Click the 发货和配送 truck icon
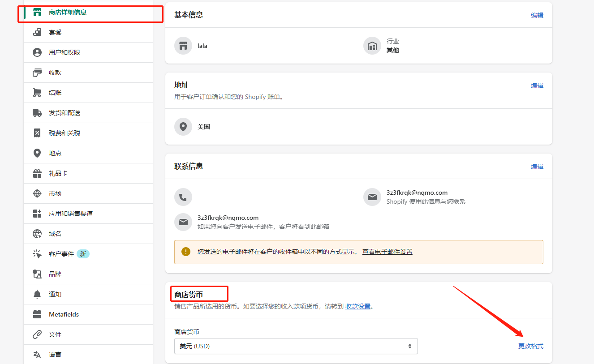Viewport: 594px width, 364px height. [37, 113]
